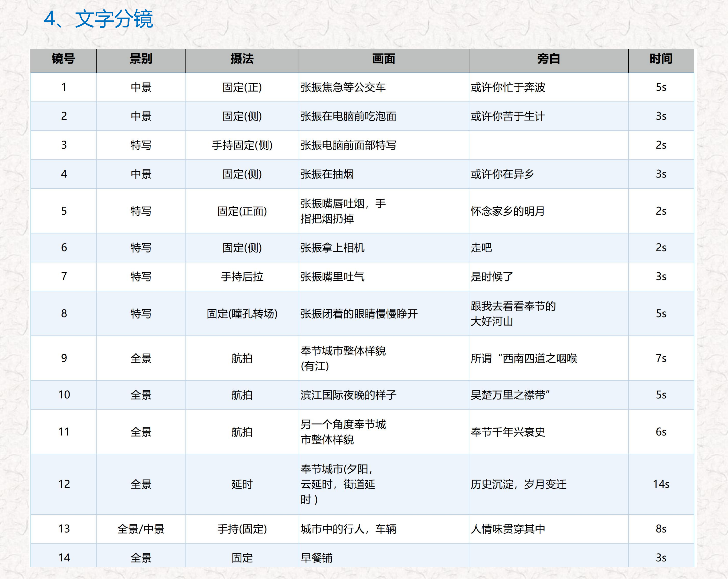Select the 14s duration cell
This screenshot has height=579, width=728.
pyautogui.click(x=661, y=484)
